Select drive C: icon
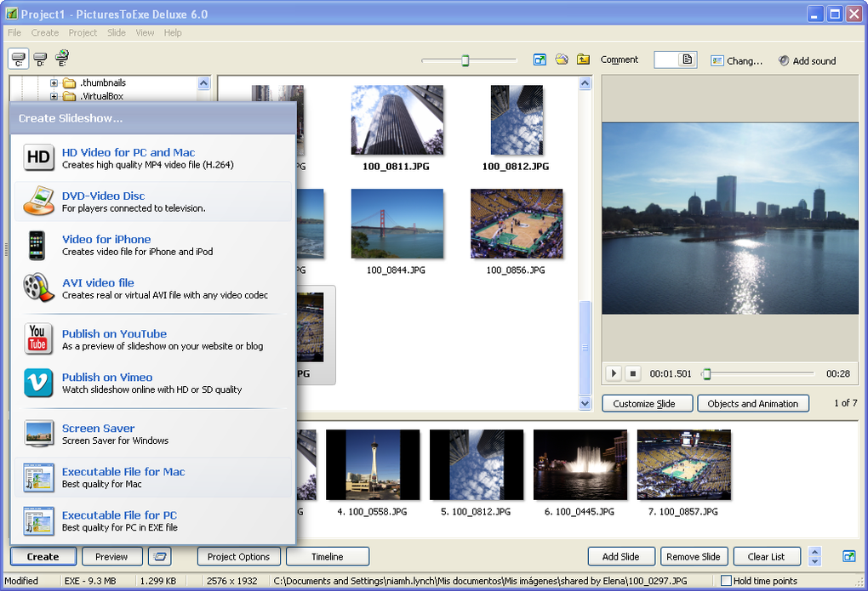 (x=18, y=59)
